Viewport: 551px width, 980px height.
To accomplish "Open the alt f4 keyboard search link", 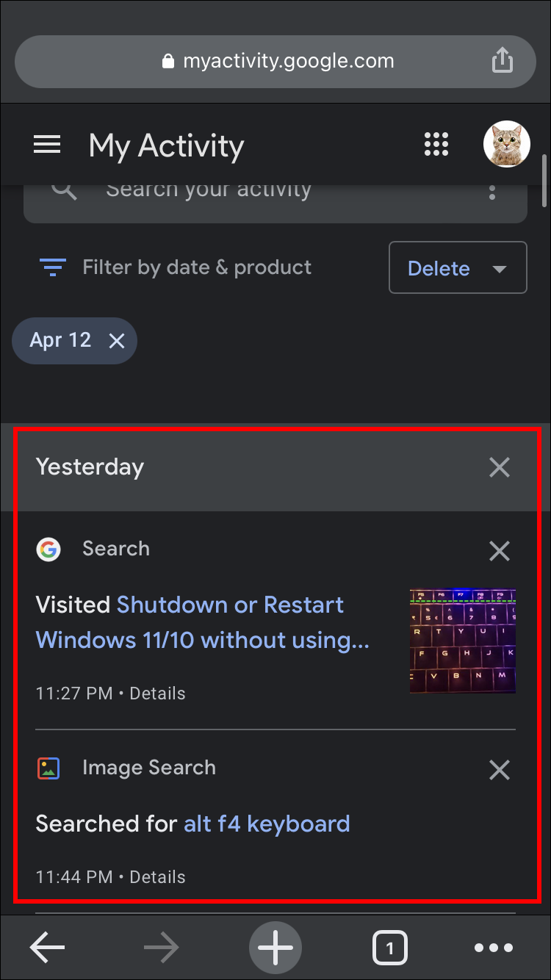I will click(267, 824).
